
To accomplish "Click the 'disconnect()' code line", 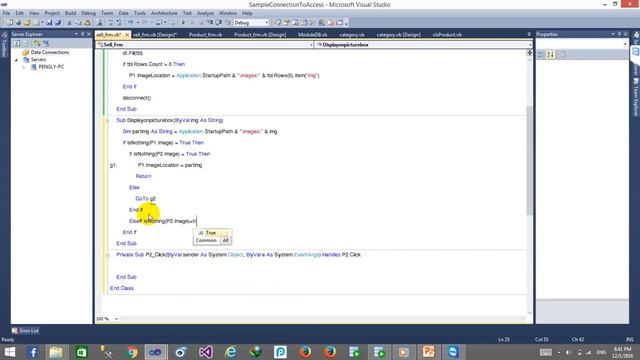I will [137, 98].
